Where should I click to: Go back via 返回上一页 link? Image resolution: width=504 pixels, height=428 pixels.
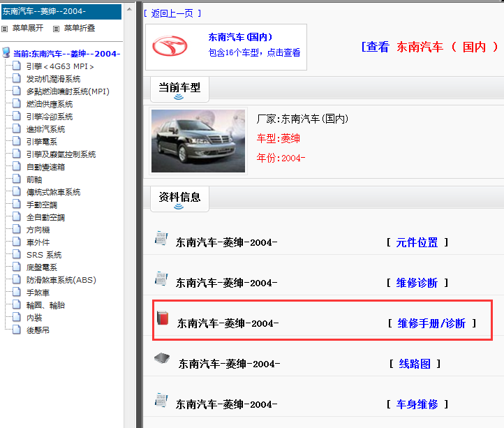tap(172, 13)
